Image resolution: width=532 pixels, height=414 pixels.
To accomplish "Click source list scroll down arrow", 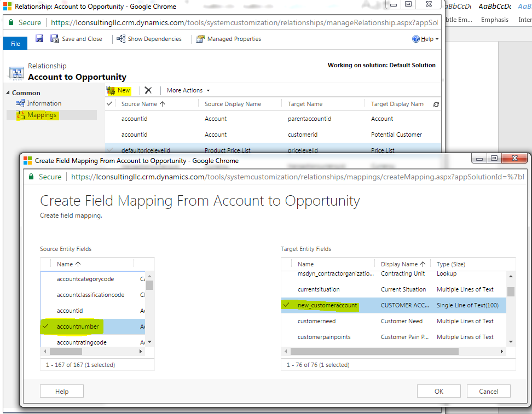I will (149, 342).
